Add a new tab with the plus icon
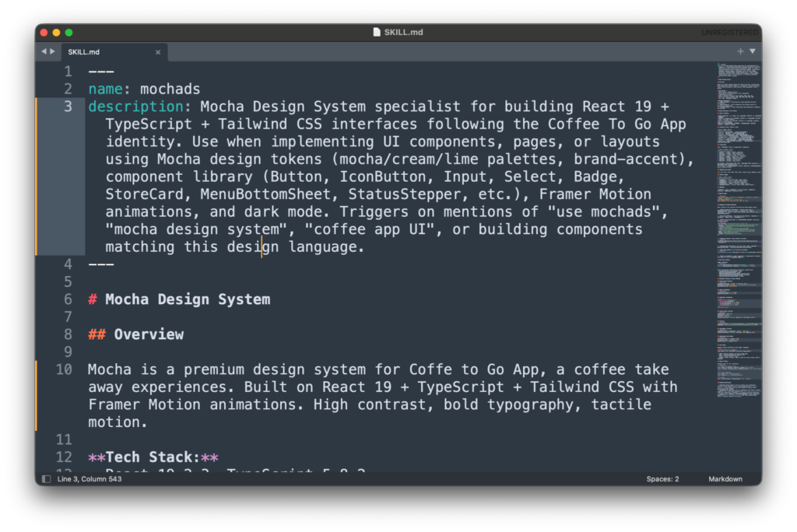The image size is (797, 532). point(740,51)
